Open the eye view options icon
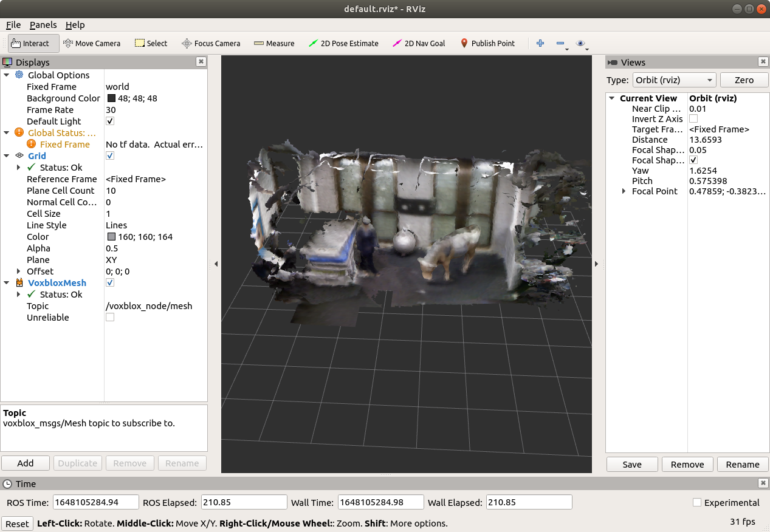 click(x=581, y=43)
